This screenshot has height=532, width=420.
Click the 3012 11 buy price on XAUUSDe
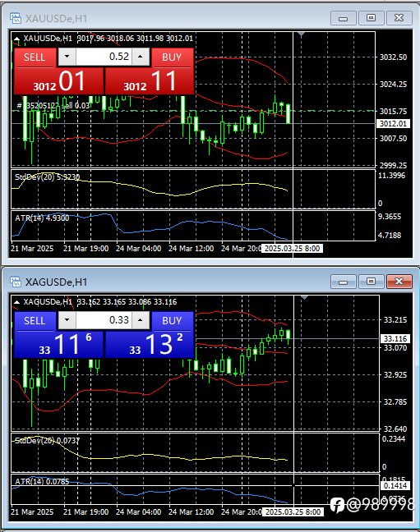click(150, 81)
